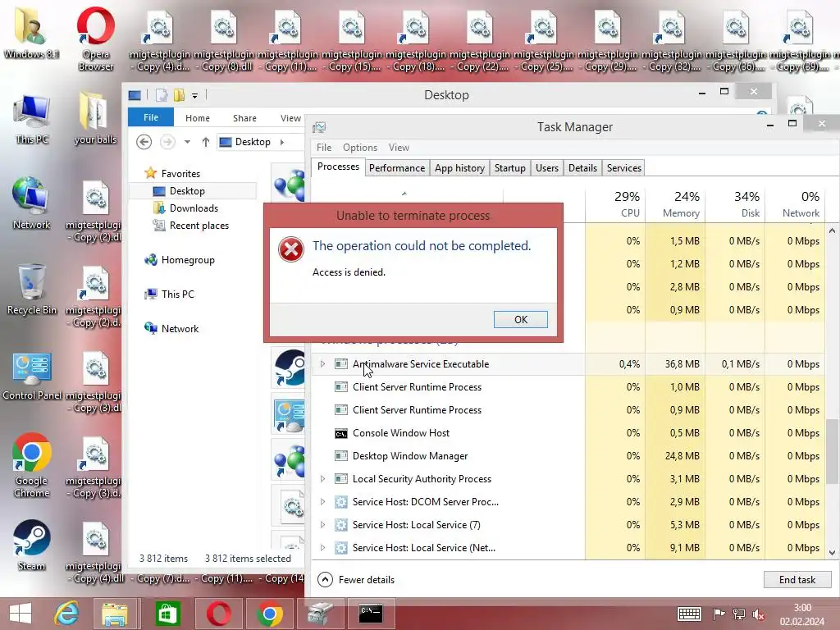Open Home ribbon tab in explorer

pos(198,118)
